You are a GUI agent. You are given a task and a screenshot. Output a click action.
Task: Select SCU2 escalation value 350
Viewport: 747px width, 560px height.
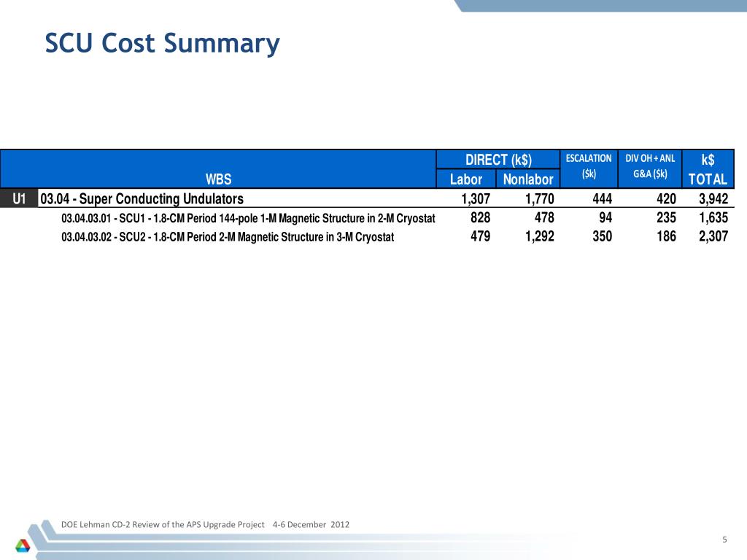click(602, 236)
